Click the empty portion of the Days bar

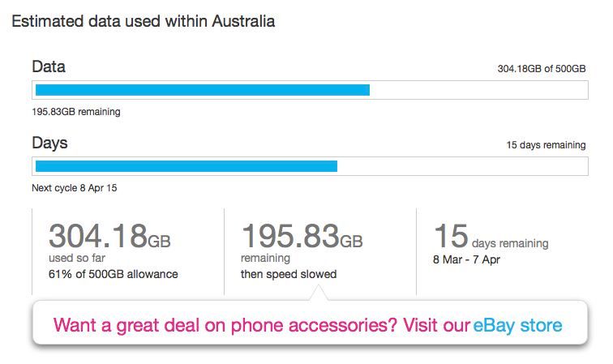click(461, 166)
